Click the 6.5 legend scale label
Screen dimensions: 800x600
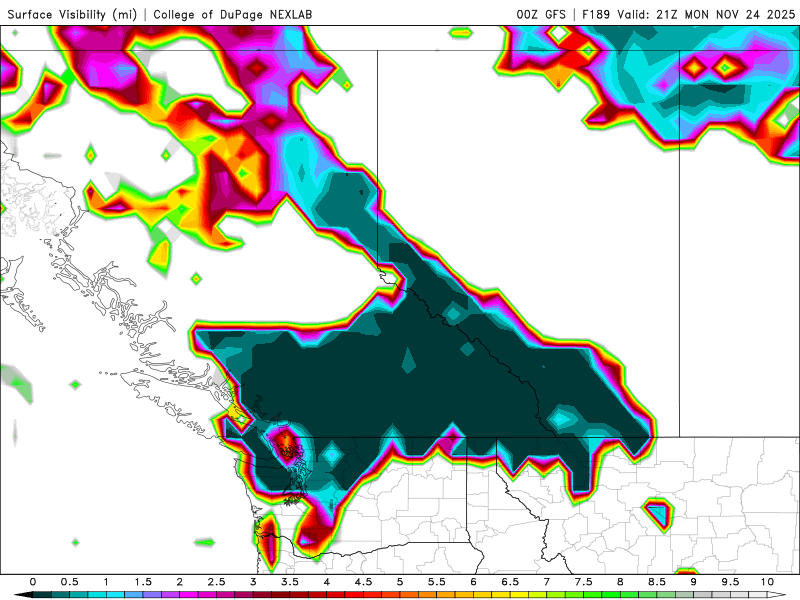[x=510, y=582]
